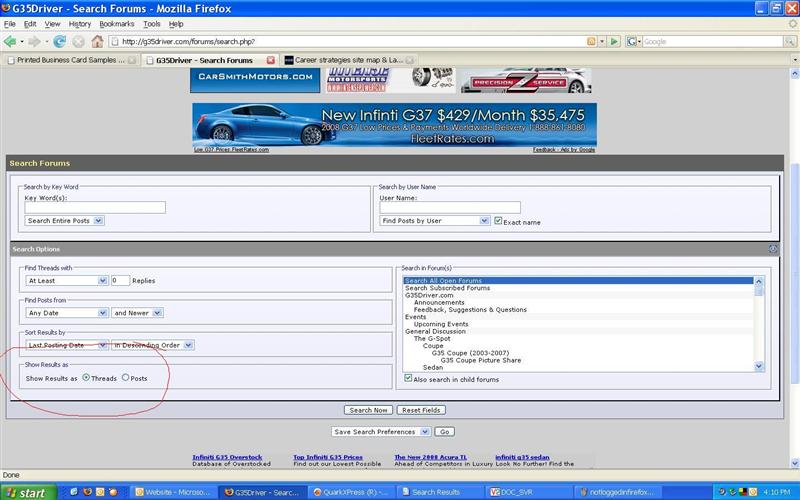Click the browser Back arrow button
The width and height of the screenshot is (800, 500).
coord(10,41)
